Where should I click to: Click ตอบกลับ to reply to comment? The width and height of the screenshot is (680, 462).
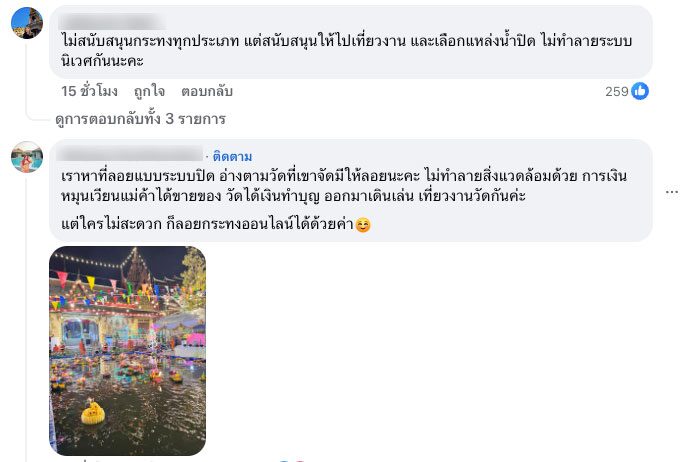click(207, 91)
